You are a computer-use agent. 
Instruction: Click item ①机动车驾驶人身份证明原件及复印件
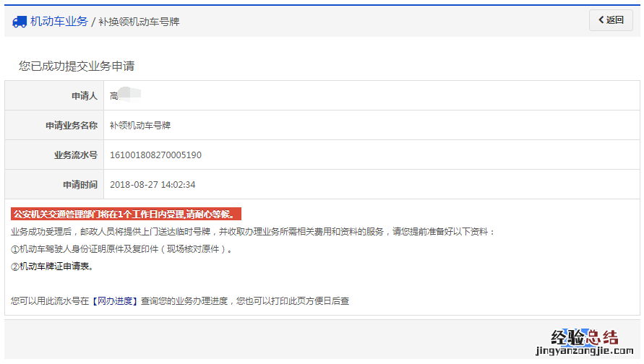121,249
